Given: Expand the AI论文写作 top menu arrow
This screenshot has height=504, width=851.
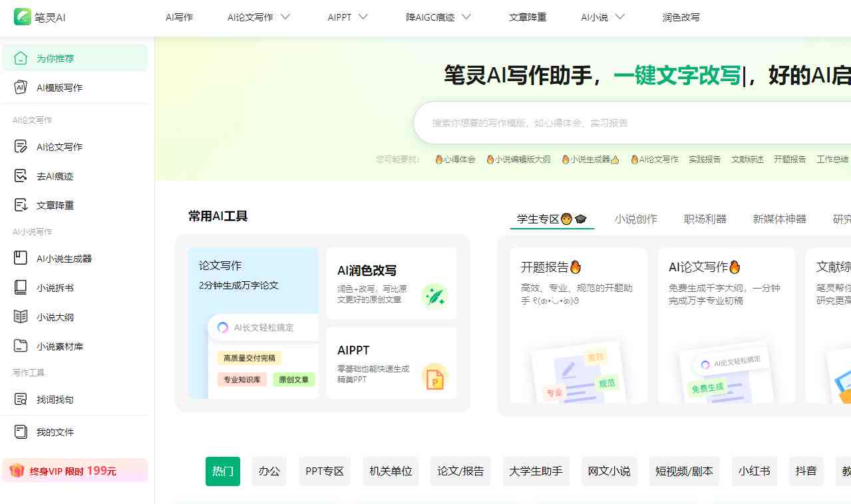Looking at the screenshot, I should [x=285, y=17].
